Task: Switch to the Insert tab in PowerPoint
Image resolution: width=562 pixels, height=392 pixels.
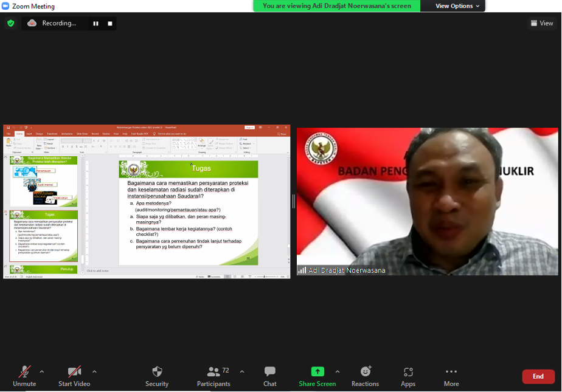Action: pos(29,134)
